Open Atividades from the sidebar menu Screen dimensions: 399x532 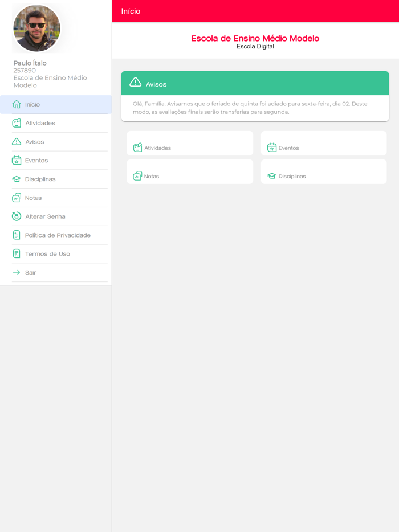[x=40, y=123]
